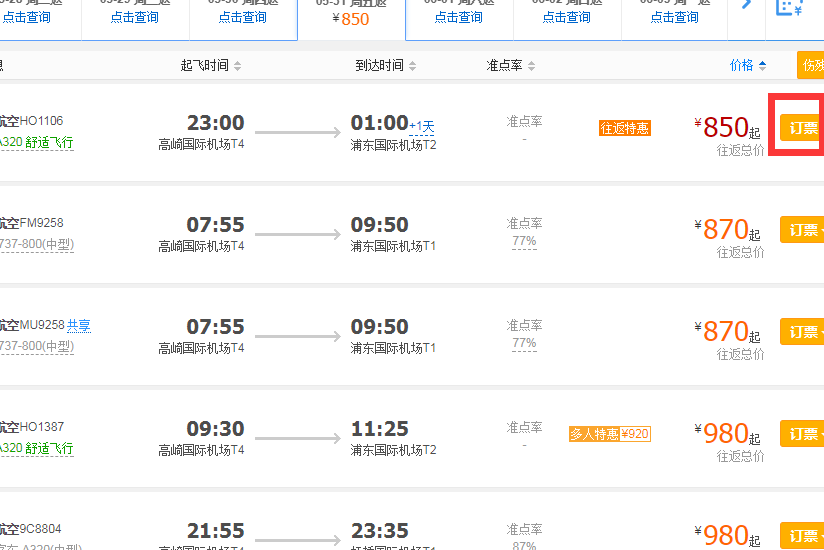The width and height of the screenshot is (824, 550).
Task: Show later dates with the right chevron arrow
Action: click(x=746, y=5)
